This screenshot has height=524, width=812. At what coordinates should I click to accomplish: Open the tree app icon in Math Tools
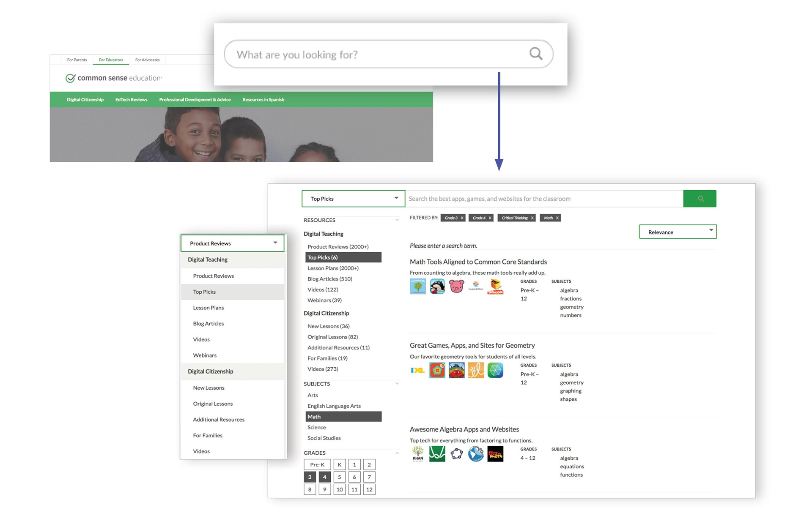click(x=418, y=287)
